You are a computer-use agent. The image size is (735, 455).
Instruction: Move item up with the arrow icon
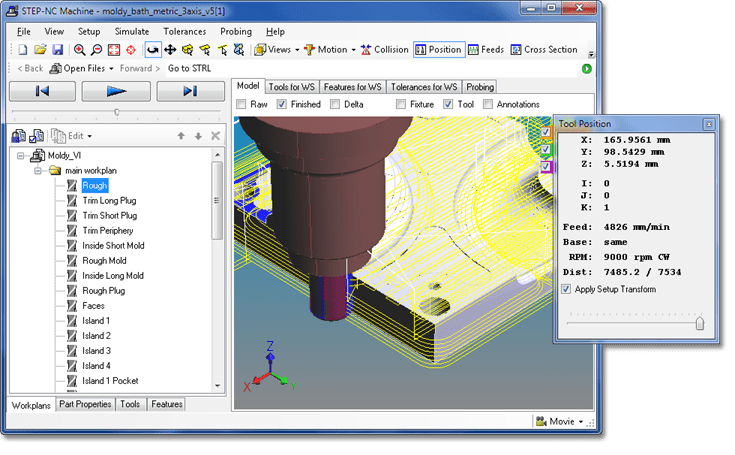pos(181,136)
